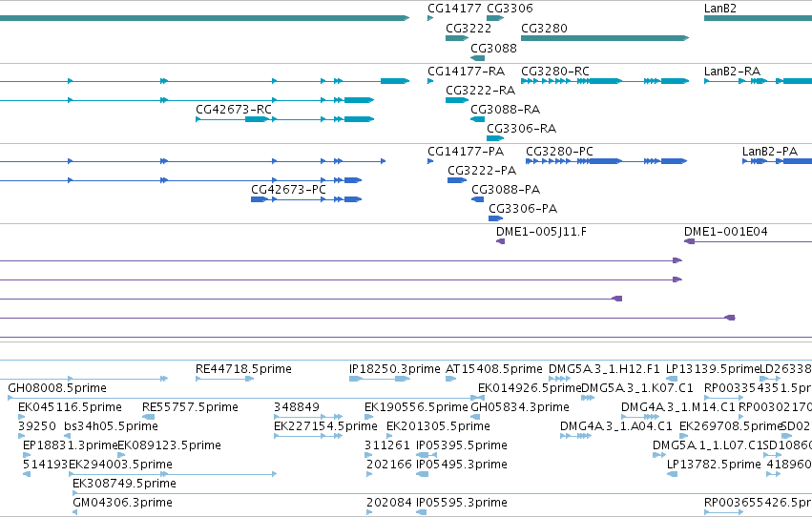Select the IP05595.3prime EST label
This screenshot has width=812, height=517.
click(462, 503)
